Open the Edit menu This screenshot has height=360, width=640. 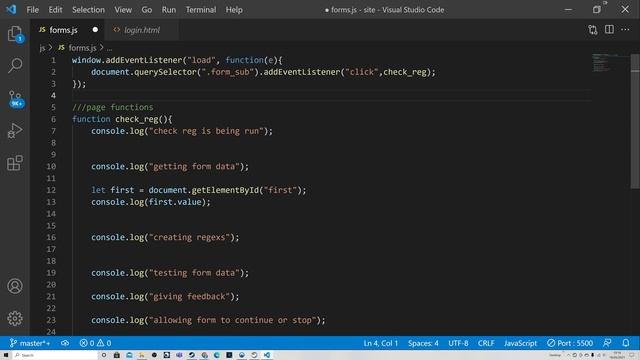click(55, 10)
